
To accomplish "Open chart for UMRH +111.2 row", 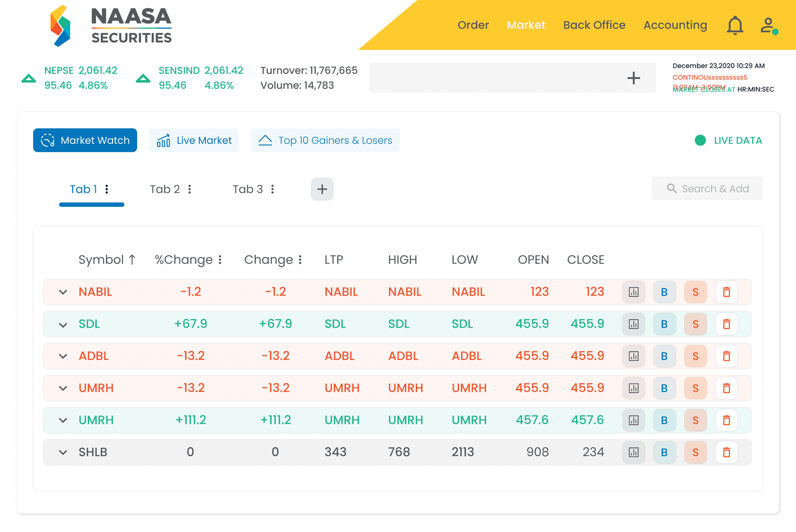I will click(x=633, y=420).
